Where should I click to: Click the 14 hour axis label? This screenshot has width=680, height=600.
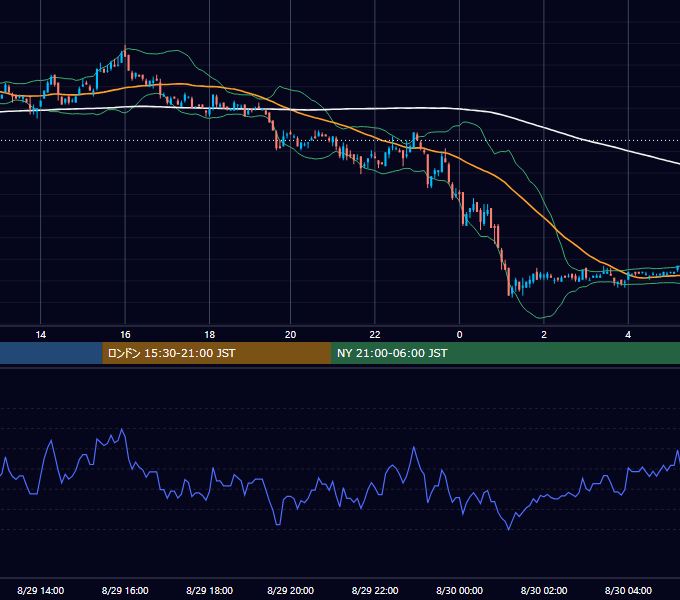[40, 335]
